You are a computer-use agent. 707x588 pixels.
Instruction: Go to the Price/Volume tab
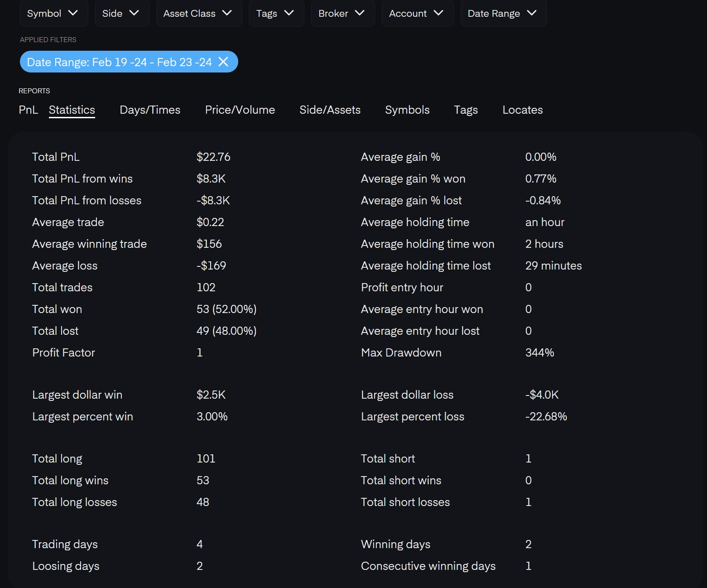click(x=240, y=110)
